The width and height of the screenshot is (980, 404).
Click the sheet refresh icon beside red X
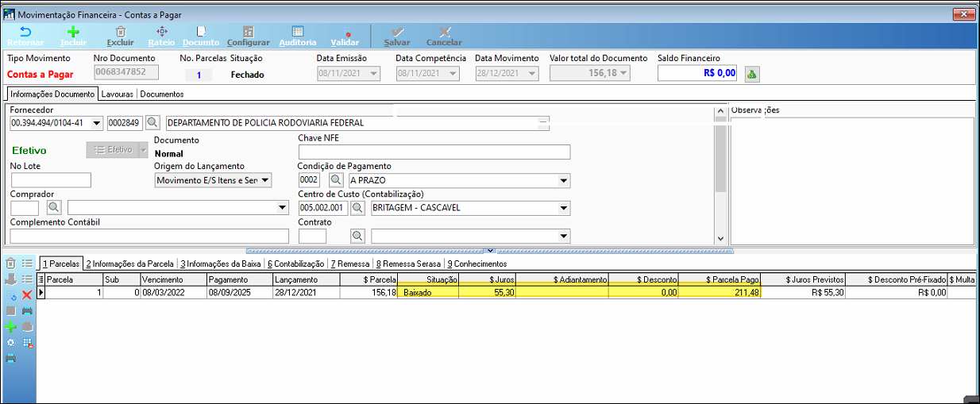tap(10, 294)
